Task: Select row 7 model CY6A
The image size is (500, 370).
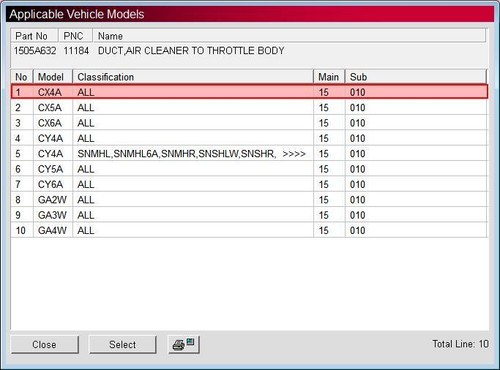Action: pos(249,184)
